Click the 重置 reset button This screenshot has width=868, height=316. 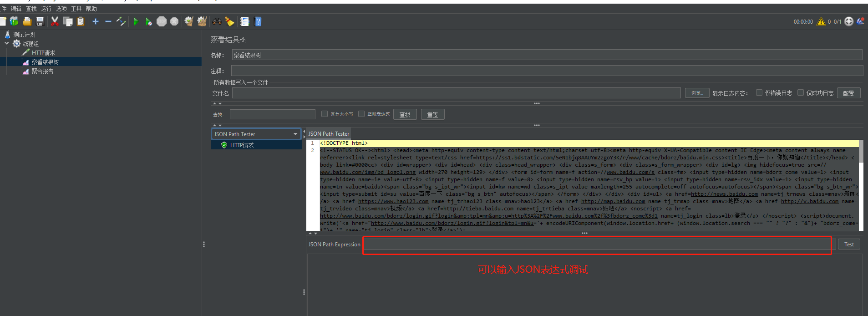(432, 114)
